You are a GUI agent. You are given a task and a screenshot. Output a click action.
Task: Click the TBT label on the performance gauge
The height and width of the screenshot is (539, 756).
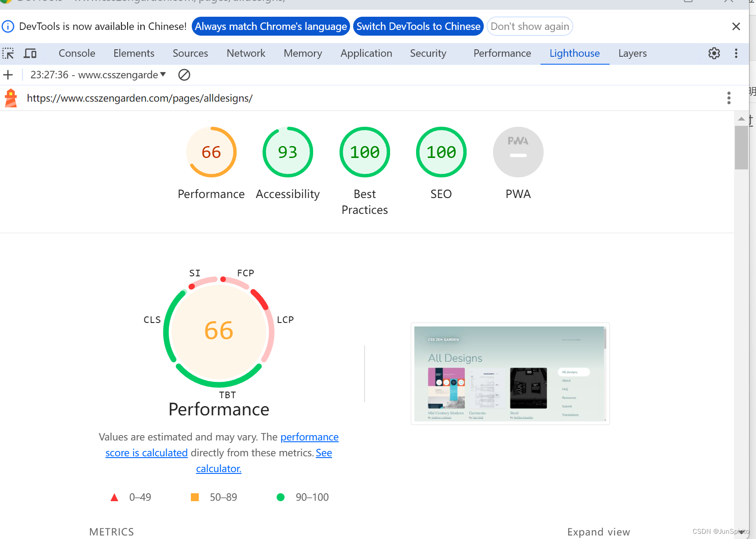227,395
